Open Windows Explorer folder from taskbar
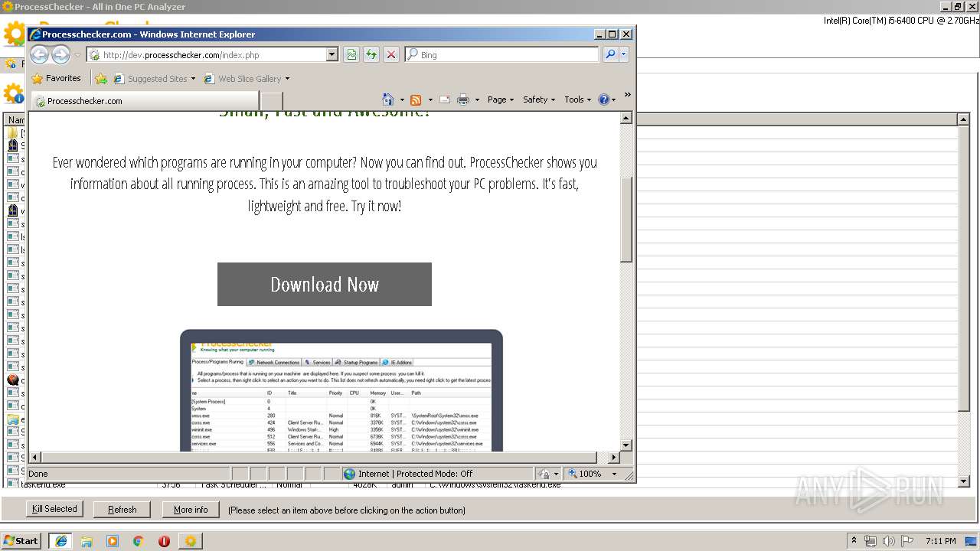 pyautogui.click(x=87, y=540)
